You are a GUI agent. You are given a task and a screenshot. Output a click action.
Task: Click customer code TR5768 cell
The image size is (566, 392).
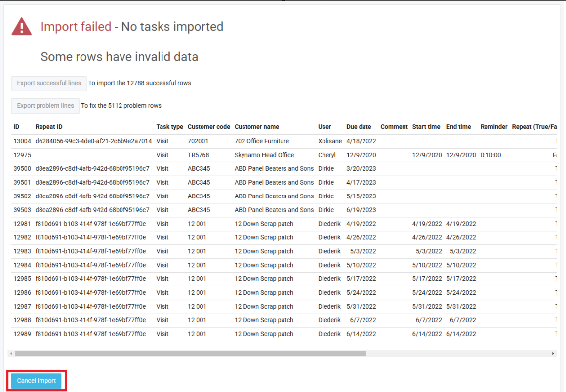[198, 155]
